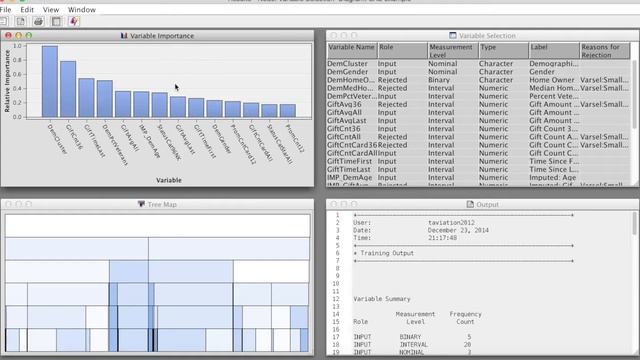The image size is (640, 360).
Task: Select the GiftCntCardAll row in the table
Action: point(478,153)
